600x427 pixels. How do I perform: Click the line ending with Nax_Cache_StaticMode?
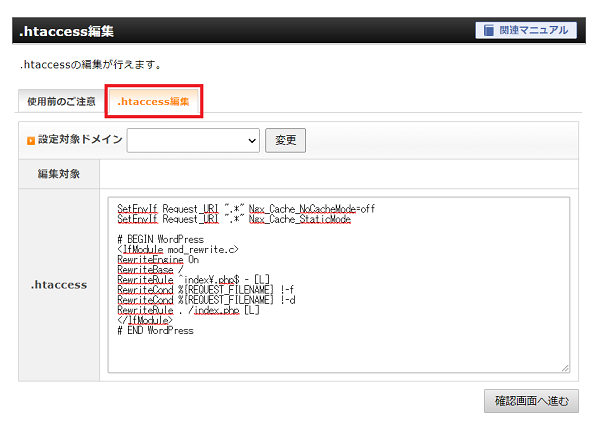[234, 219]
